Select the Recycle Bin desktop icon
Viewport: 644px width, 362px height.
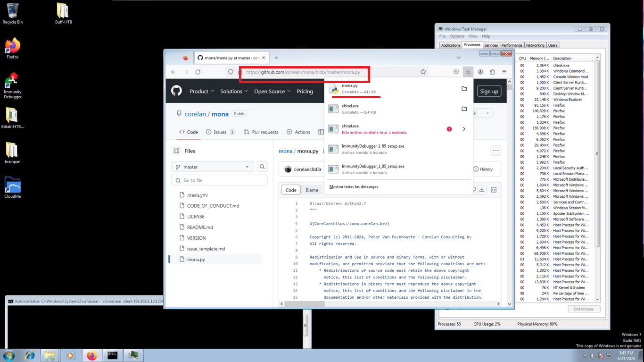pos(13,14)
